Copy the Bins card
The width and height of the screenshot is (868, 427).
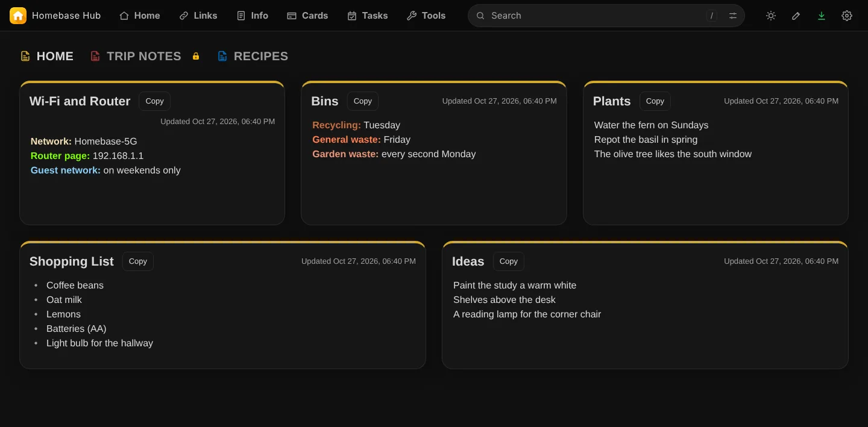coord(363,101)
